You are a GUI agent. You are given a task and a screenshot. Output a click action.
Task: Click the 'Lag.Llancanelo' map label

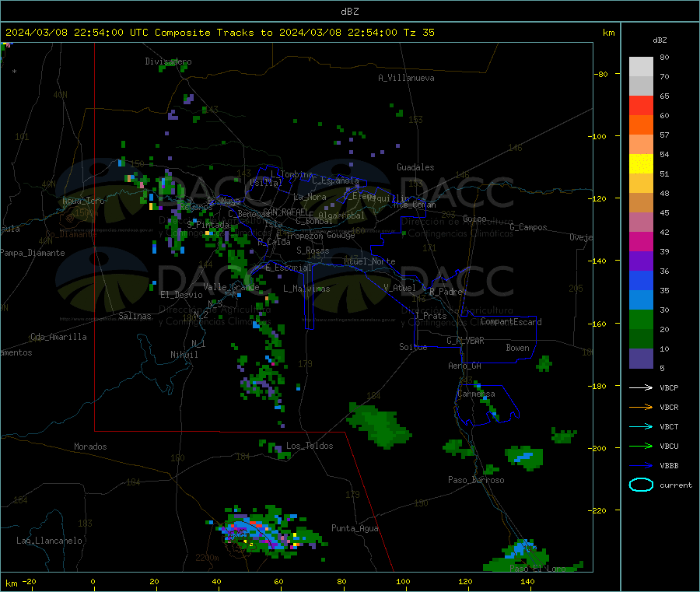coord(49,541)
